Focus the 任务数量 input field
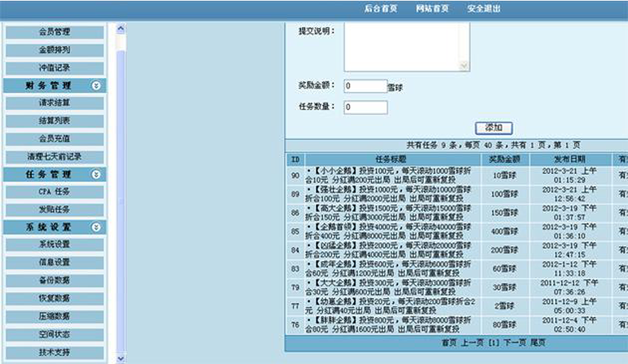The image size is (628, 364). pos(365,107)
